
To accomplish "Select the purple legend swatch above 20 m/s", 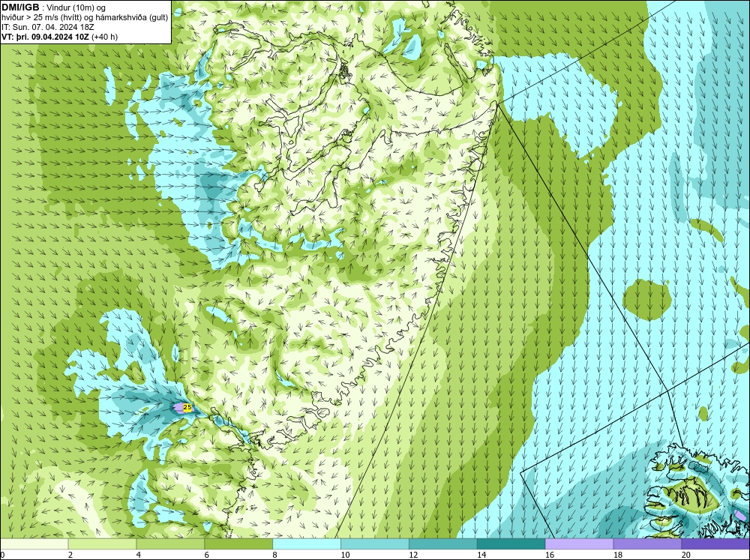I will pyautogui.click(x=715, y=544).
